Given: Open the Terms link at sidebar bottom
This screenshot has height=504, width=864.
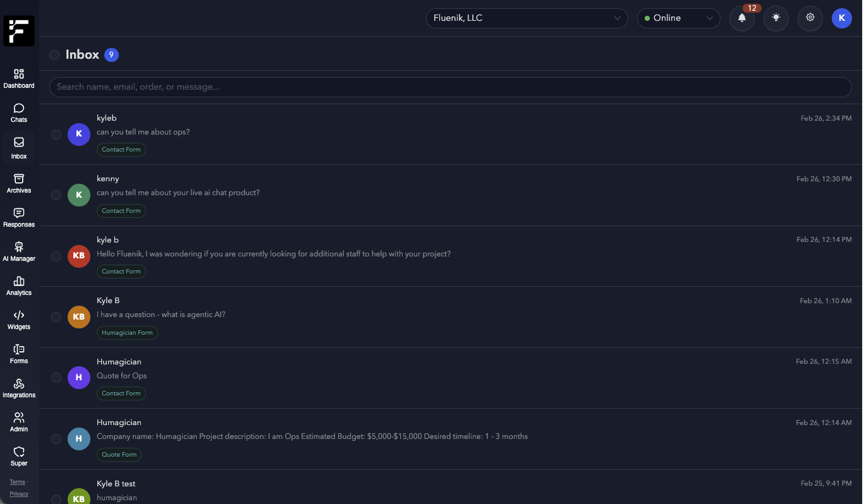Looking at the screenshot, I should pyautogui.click(x=16, y=482).
